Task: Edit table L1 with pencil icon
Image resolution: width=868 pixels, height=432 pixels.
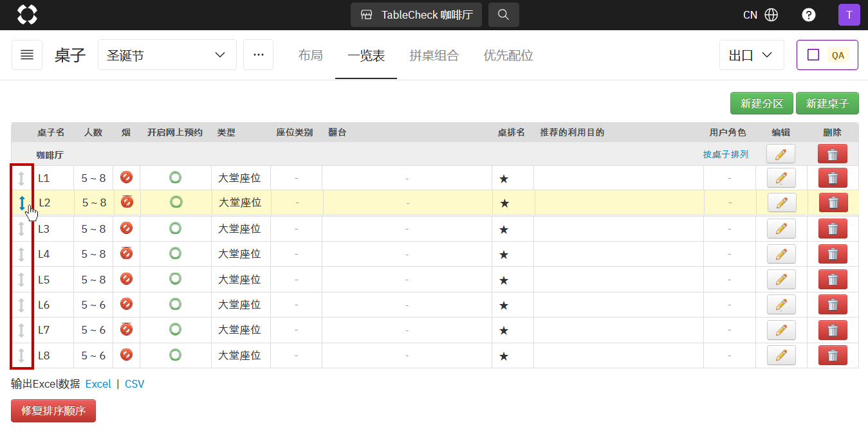Action: coord(781,178)
